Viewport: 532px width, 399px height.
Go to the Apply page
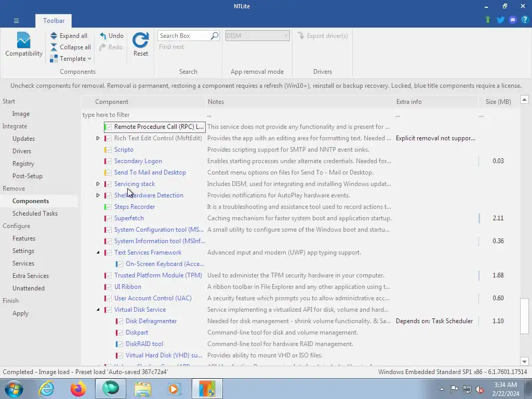[x=21, y=313]
